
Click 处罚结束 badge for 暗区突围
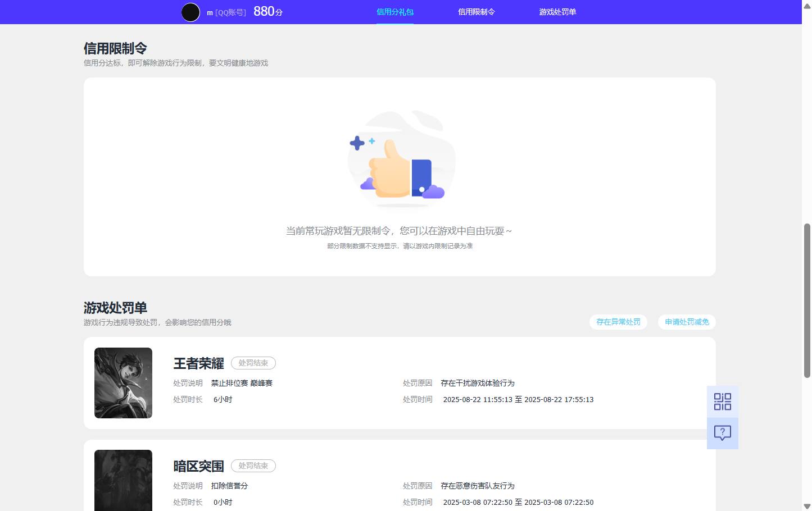tap(253, 466)
